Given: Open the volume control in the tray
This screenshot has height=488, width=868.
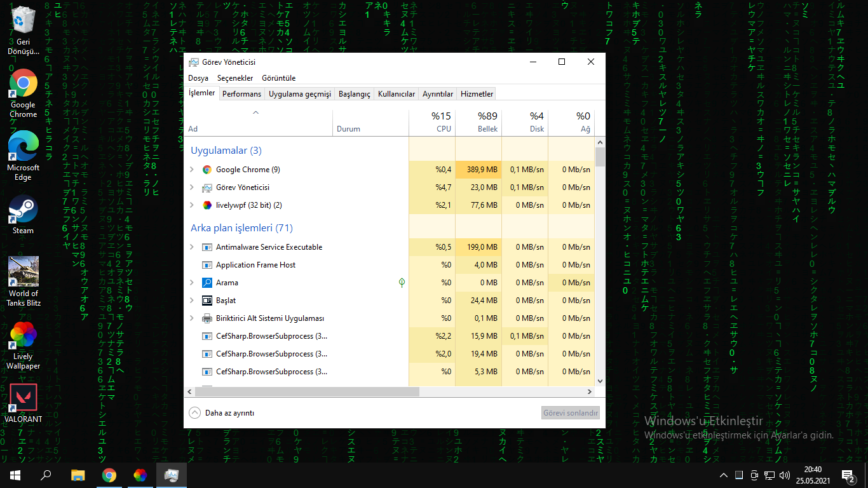Looking at the screenshot, I should tap(785, 475).
